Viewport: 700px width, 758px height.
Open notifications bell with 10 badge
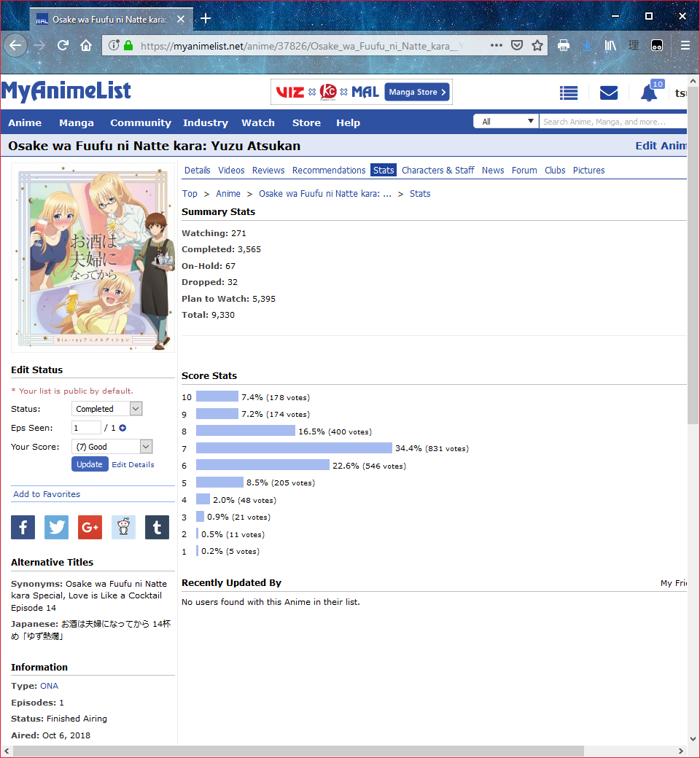point(650,91)
